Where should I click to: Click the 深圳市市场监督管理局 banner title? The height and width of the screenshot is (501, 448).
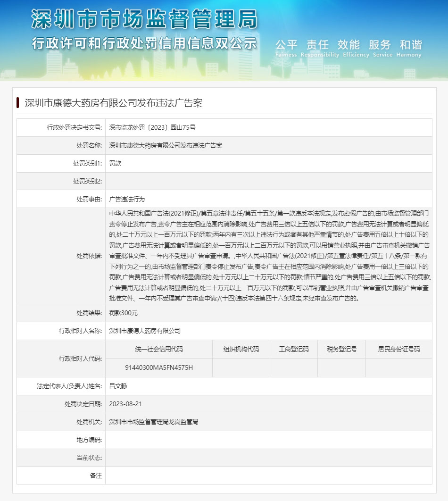click(x=144, y=19)
